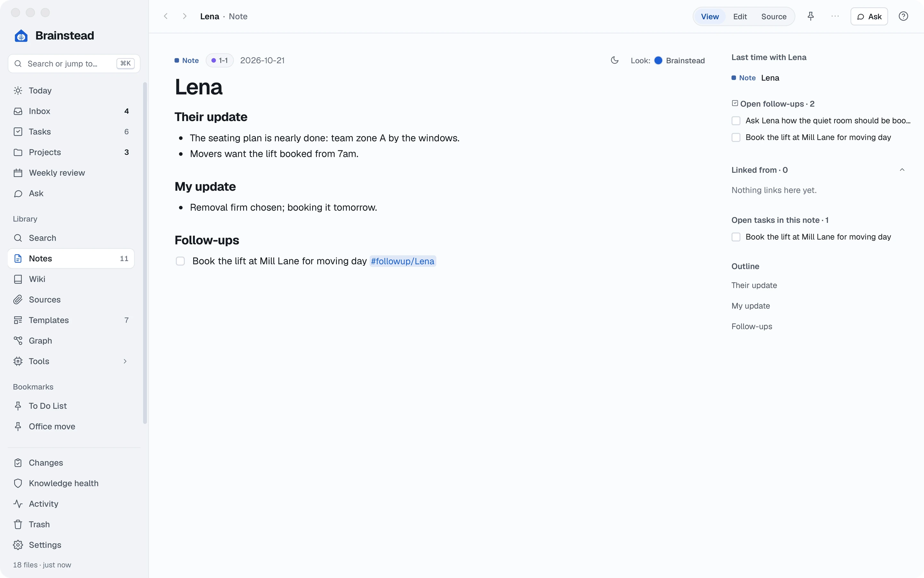Collapse the Linked from section

tap(902, 170)
